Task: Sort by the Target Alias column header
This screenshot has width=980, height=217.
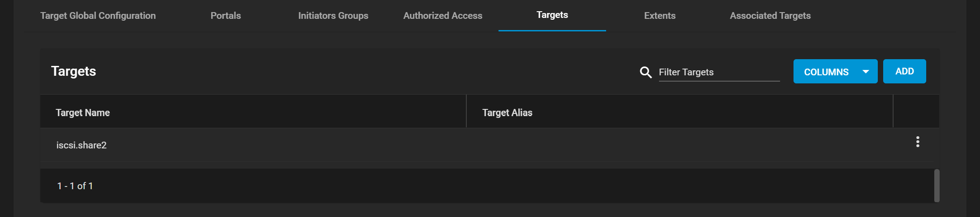Action: [x=507, y=113]
